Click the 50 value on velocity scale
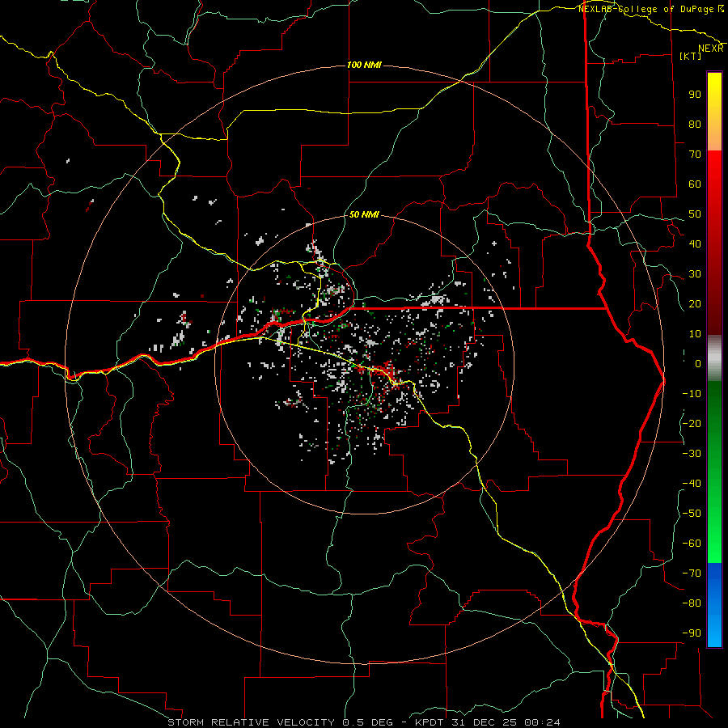Viewport: 728px width, 728px height. coord(695,214)
